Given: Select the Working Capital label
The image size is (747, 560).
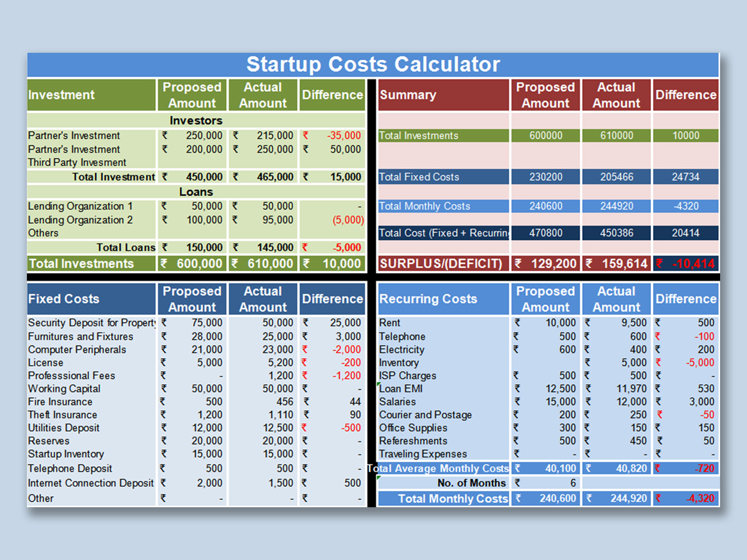Looking at the screenshot, I should click(x=64, y=388).
